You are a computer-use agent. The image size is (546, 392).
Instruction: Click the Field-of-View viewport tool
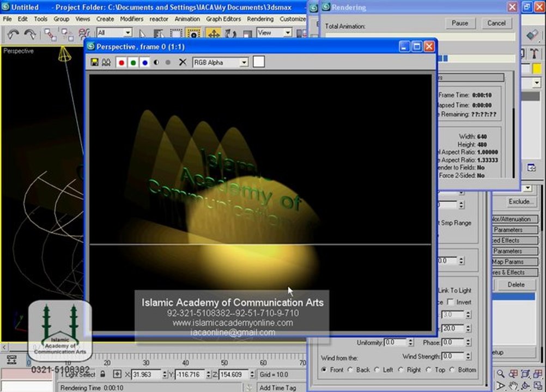tap(500, 385)
